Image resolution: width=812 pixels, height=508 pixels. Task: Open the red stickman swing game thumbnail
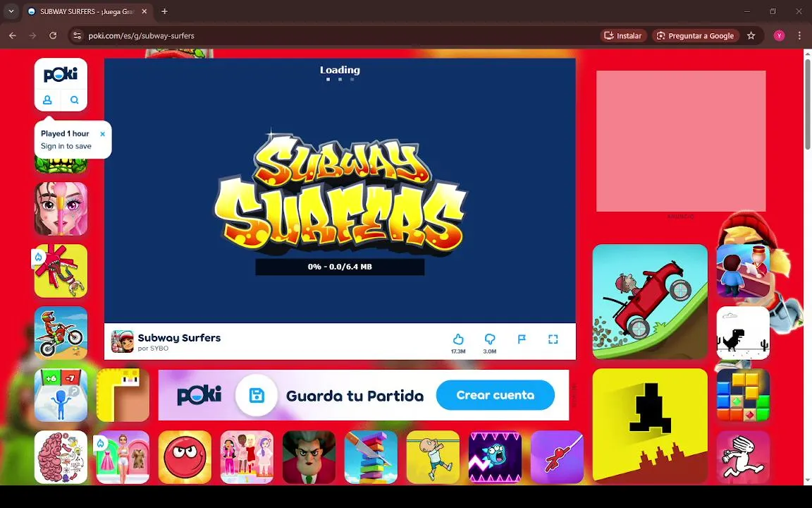click(x=558, y=457)
